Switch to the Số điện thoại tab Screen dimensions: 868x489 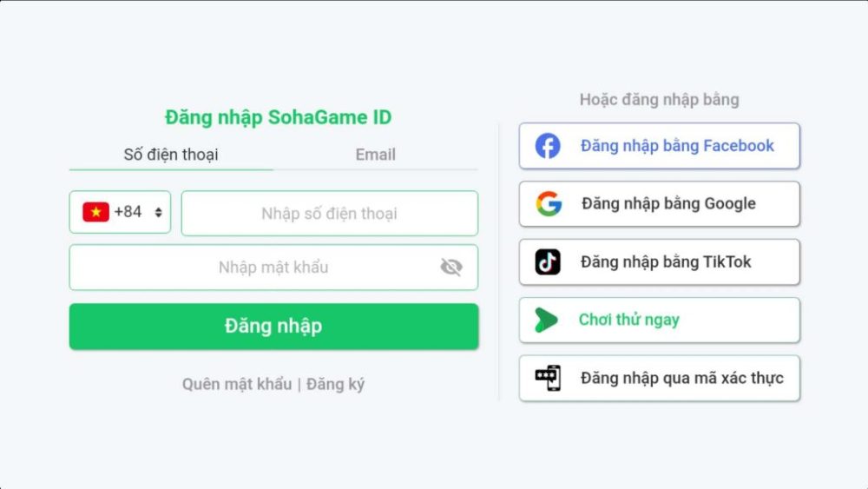click(171, 155)
